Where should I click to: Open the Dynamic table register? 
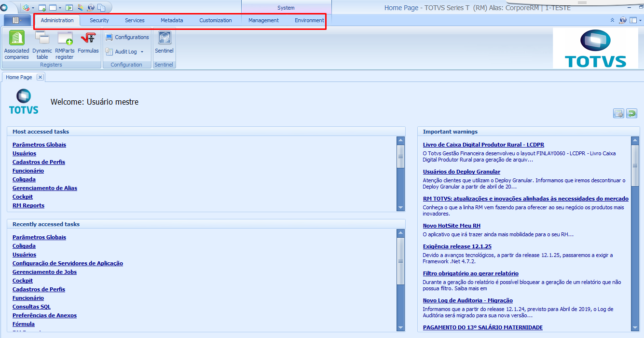point(42,44)
